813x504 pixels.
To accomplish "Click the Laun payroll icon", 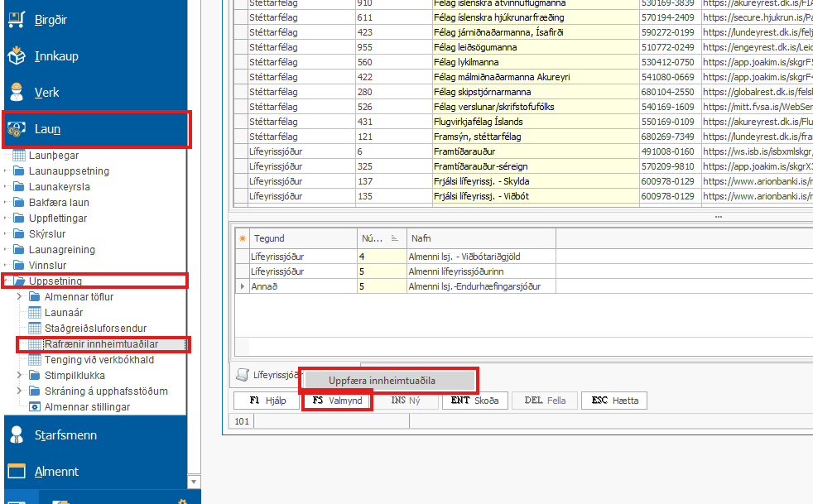I will click(17, 129).
